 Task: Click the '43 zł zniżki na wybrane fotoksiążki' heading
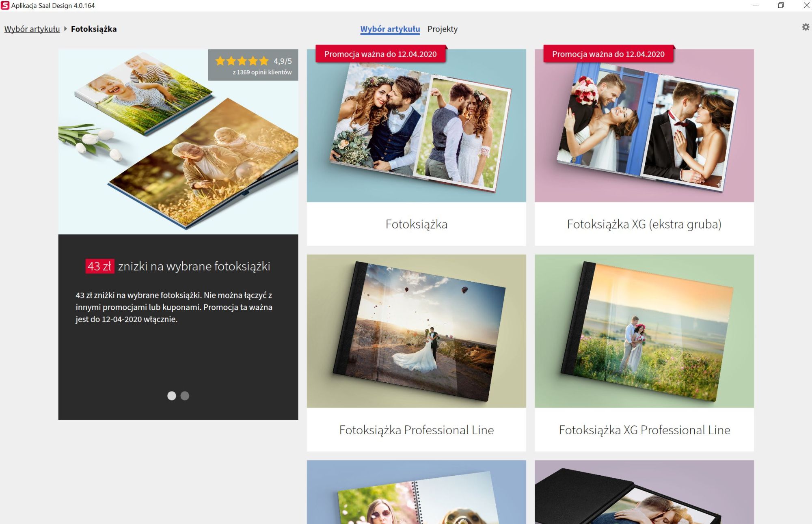[178, 266]
